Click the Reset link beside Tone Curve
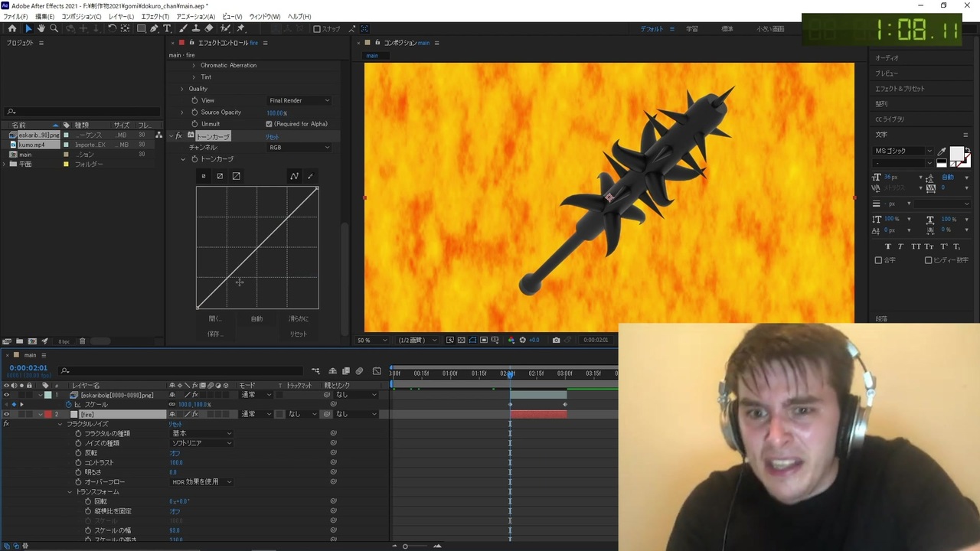 (272, 136)
